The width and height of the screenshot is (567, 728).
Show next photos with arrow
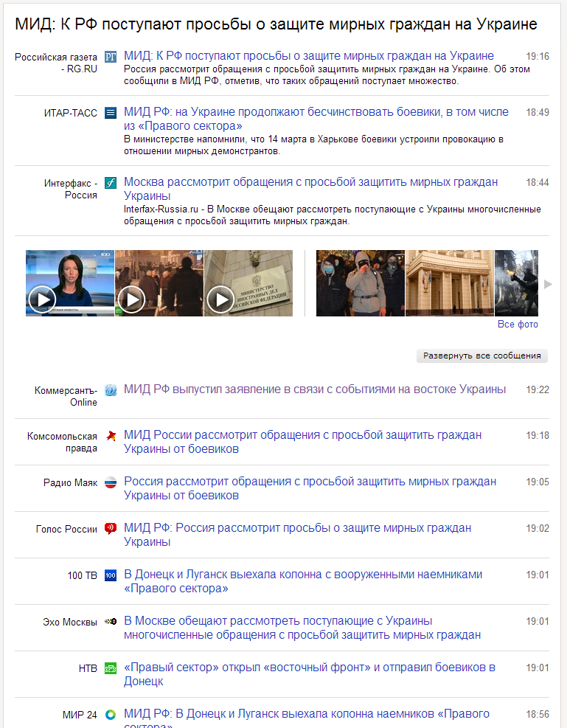[548, 284]
